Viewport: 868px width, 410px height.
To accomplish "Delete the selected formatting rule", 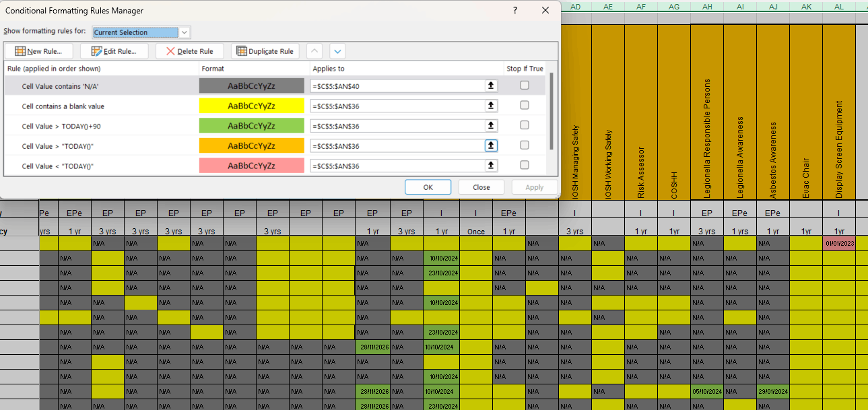I will point(190,51).
